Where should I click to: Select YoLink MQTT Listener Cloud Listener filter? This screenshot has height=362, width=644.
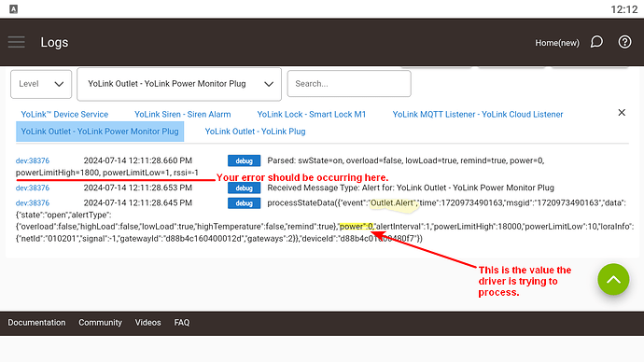tap(478, 115)
